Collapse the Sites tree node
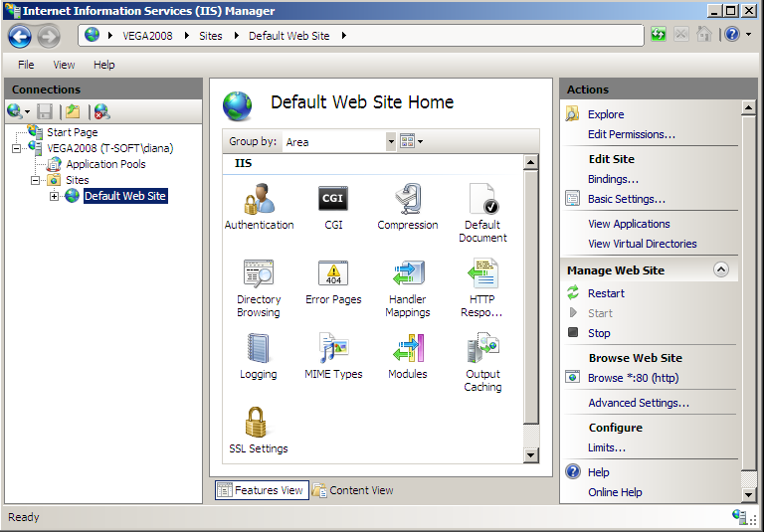Viewport: 764px width, 532px height. coord(37,180)
